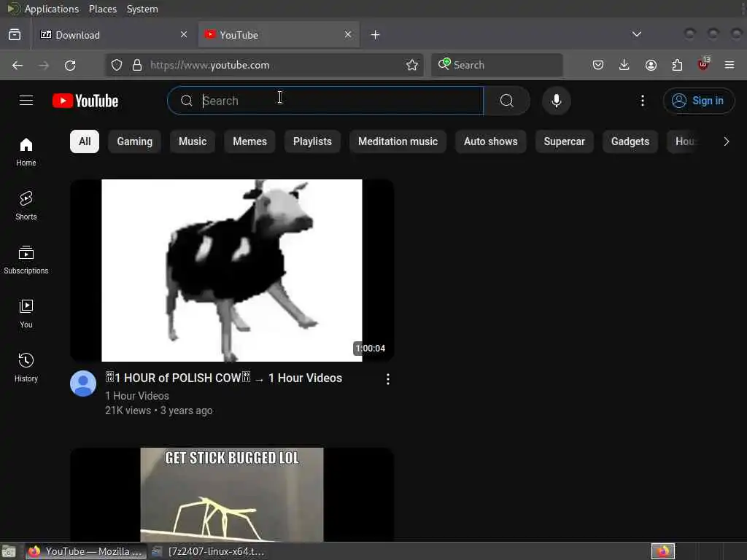Image resolution: width=747 pixels, height=560 pixels.
Task: Open tracking protection shield icon
Action: pos(117,65)
